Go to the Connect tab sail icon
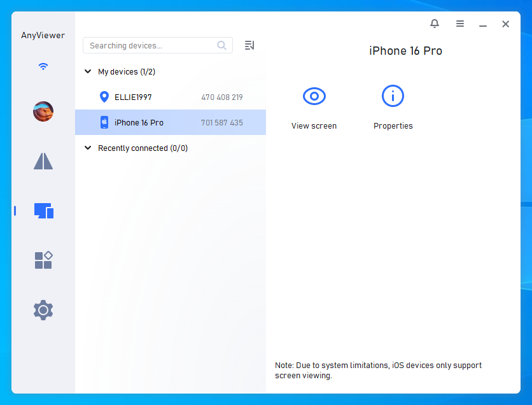532x405 pixels. (x=43, y=161)
